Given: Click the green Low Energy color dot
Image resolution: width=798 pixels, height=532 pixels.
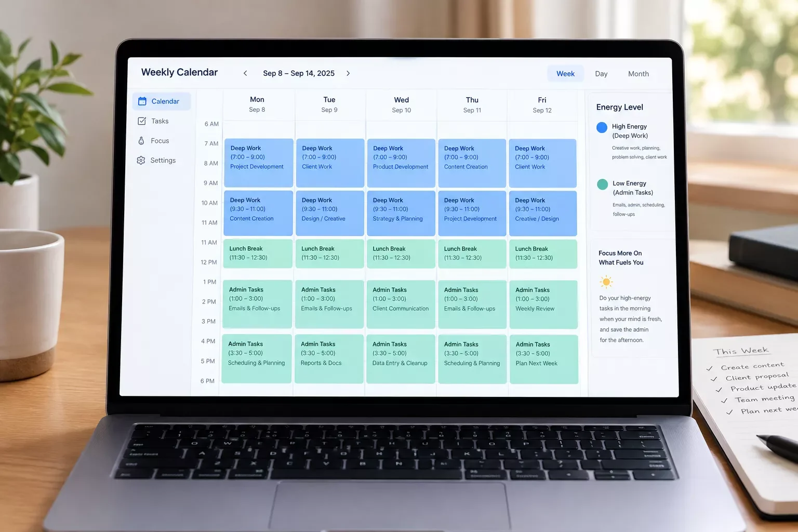Looking at the screenshot, I should 602,184.
